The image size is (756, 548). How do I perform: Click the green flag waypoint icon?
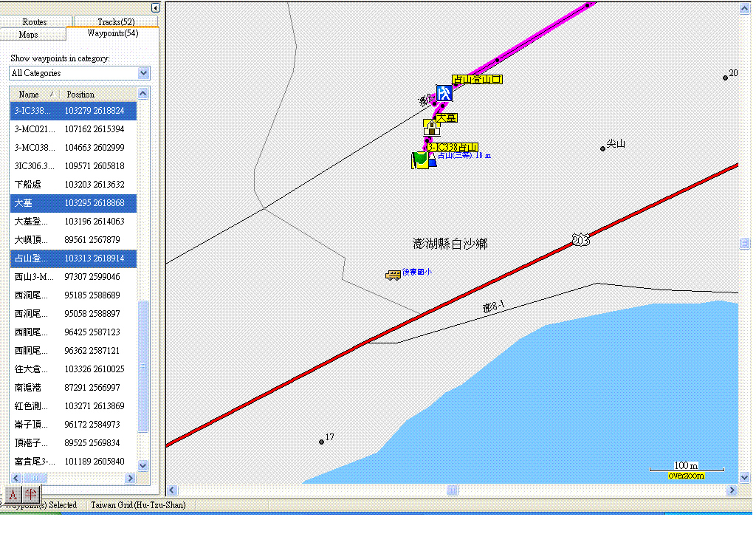(419, 160)
